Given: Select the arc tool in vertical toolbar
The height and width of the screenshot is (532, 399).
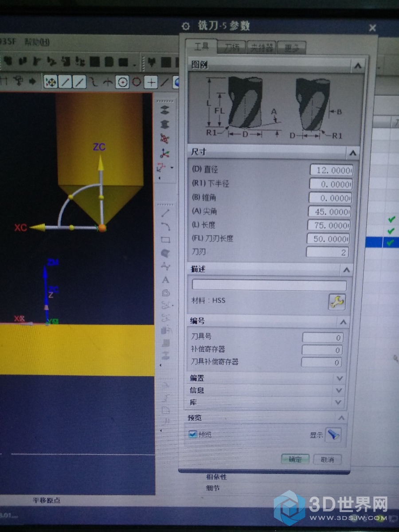Looking at the screenshot, I should [166, 226].
